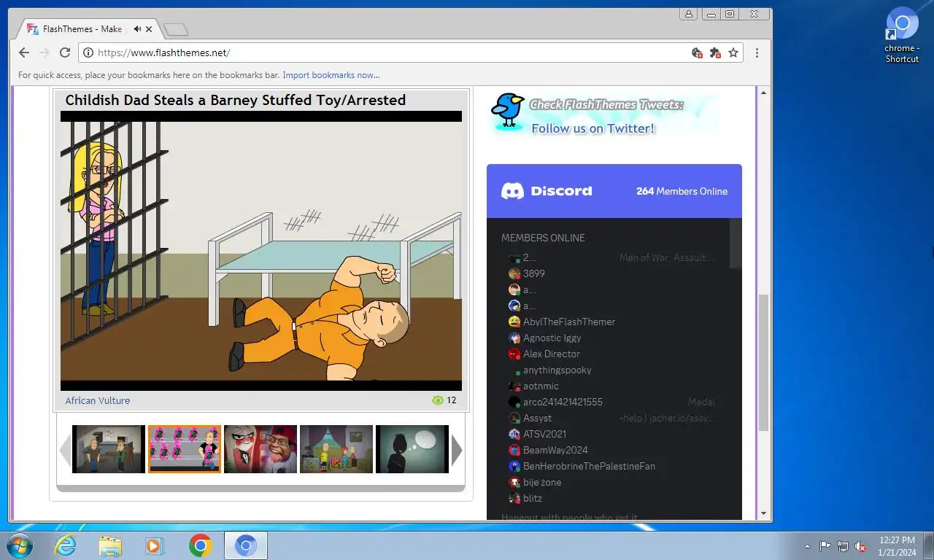Open Windows Media Player from taskbar
This screenshot has width=934, height=560.
155,545
